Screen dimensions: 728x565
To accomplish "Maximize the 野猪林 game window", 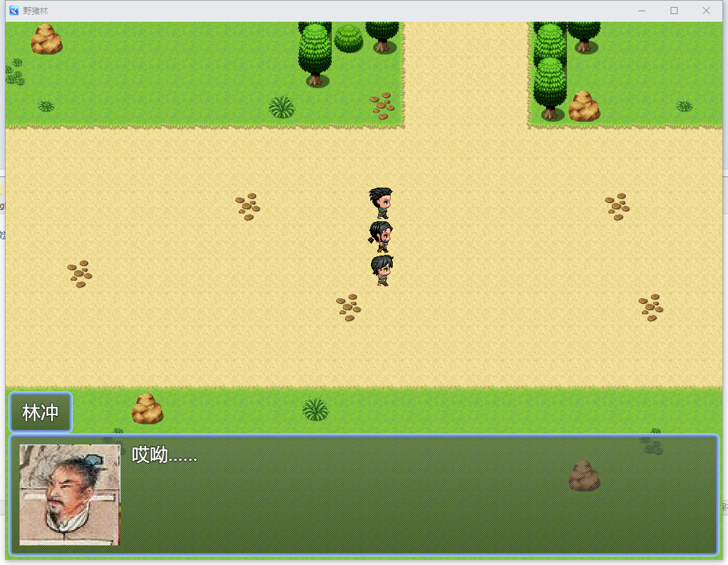I will click(x=673, y=11).
